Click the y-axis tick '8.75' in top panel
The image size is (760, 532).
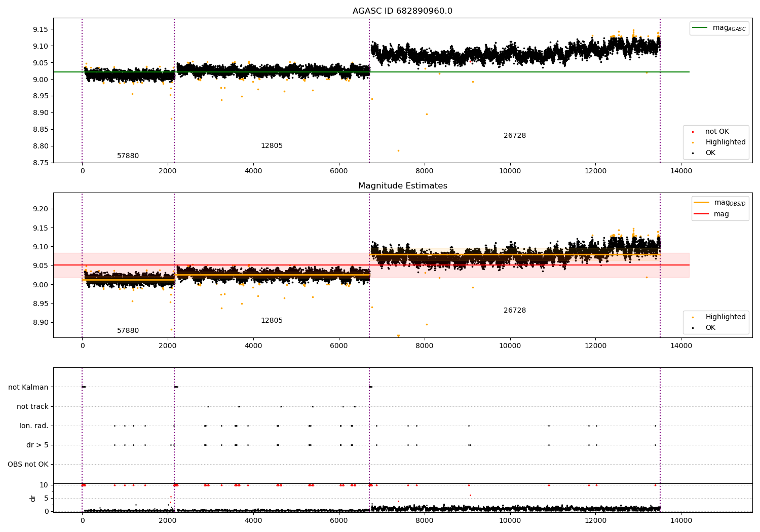point(40,163)
